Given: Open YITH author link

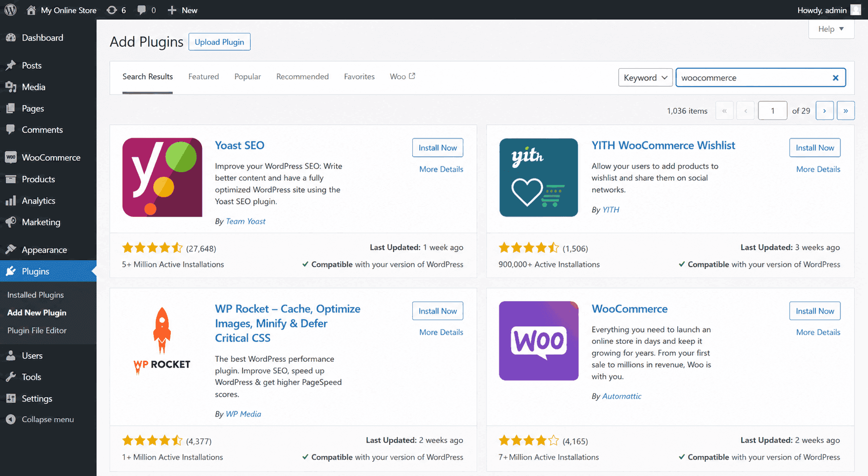Looking at the screenshot, I should [x=611, y=210].
